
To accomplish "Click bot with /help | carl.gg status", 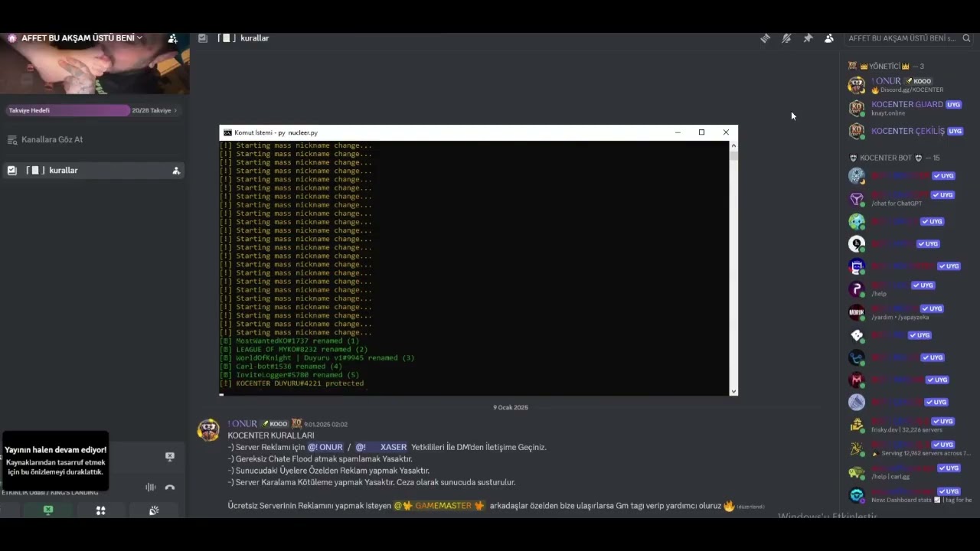I will (x=909, y=472).
